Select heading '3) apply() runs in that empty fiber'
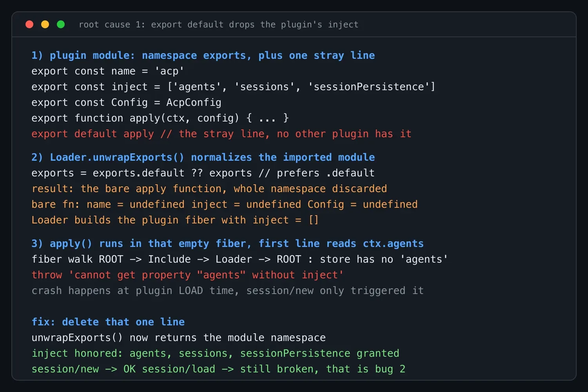This screenshot has width=588, height=392. point(228,244)
